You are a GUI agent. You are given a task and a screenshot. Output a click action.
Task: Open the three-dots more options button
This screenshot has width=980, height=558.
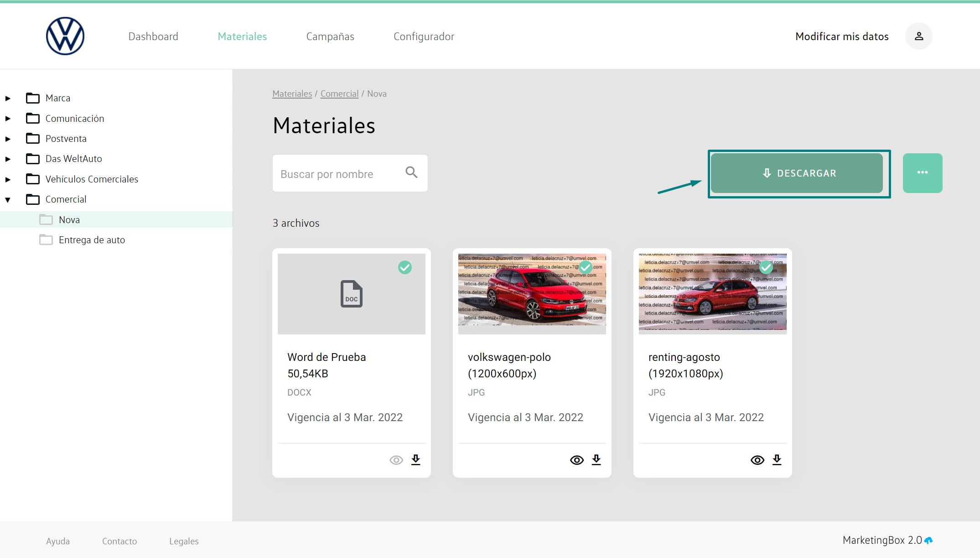click(x=922, y=173)
